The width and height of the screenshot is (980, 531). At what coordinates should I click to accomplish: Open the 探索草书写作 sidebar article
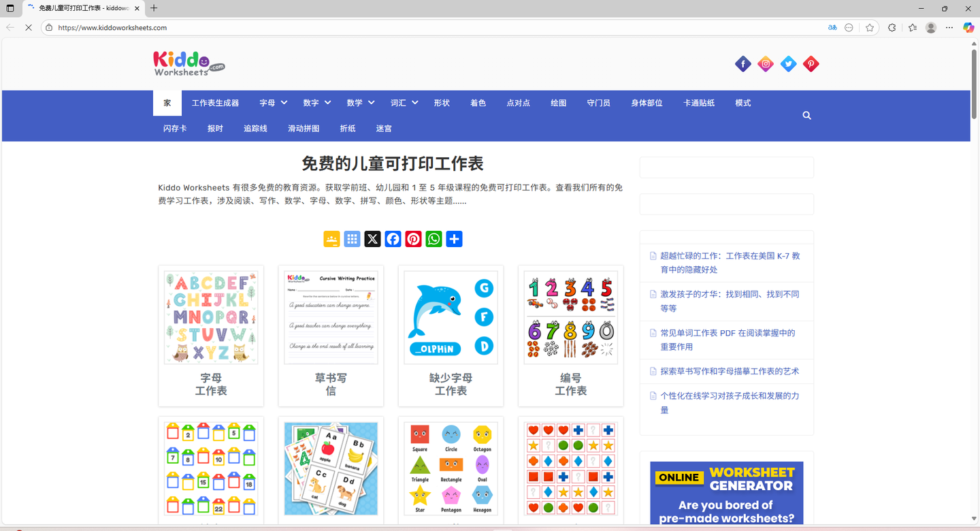[730, 371]
